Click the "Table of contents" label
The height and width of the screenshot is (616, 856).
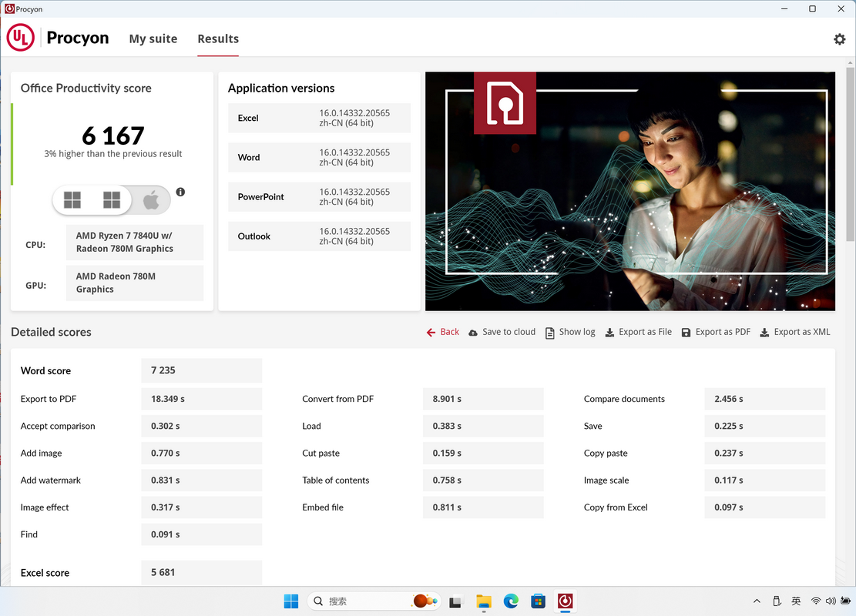point(336,480)
